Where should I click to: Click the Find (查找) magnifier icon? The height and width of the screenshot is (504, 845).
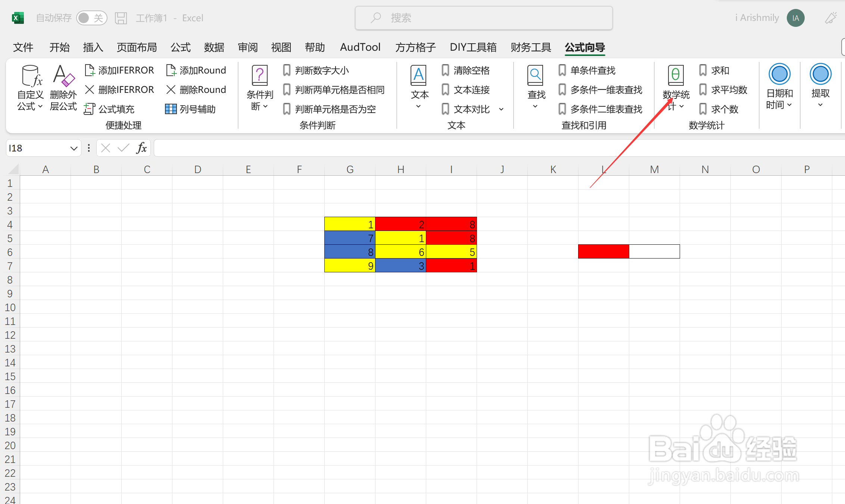535,75
